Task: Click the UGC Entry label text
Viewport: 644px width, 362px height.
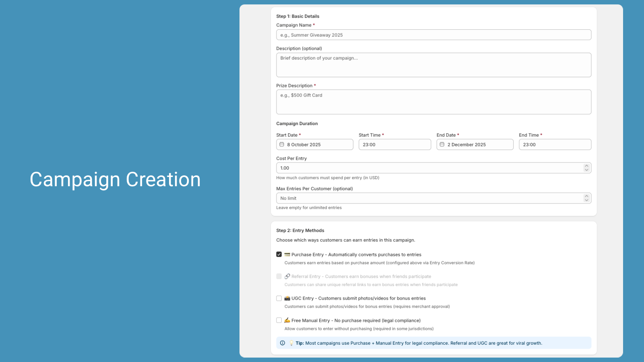Action: pos(358,298)
